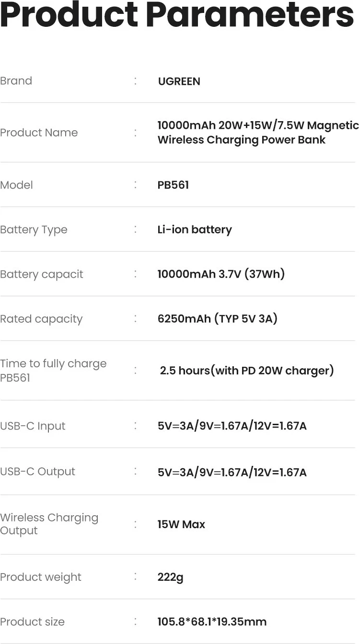359x644 pixels.
Task: Select the Rated capacity label
Action: point(41,319)
